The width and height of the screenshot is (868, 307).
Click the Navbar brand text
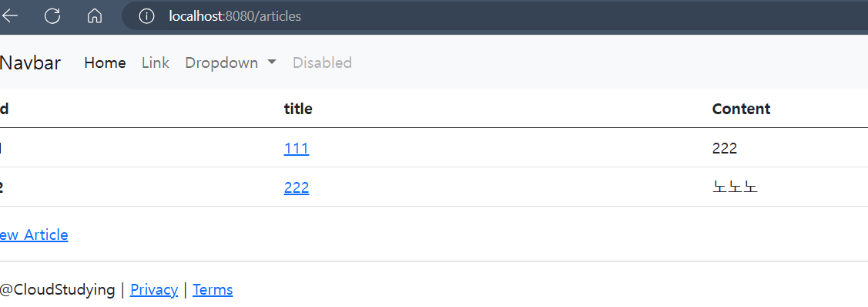click(30, 63)
